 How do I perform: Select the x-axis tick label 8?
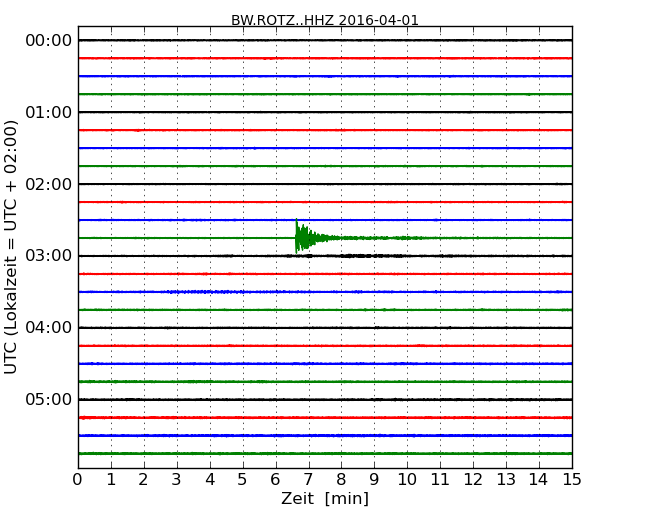coord(341,480)
